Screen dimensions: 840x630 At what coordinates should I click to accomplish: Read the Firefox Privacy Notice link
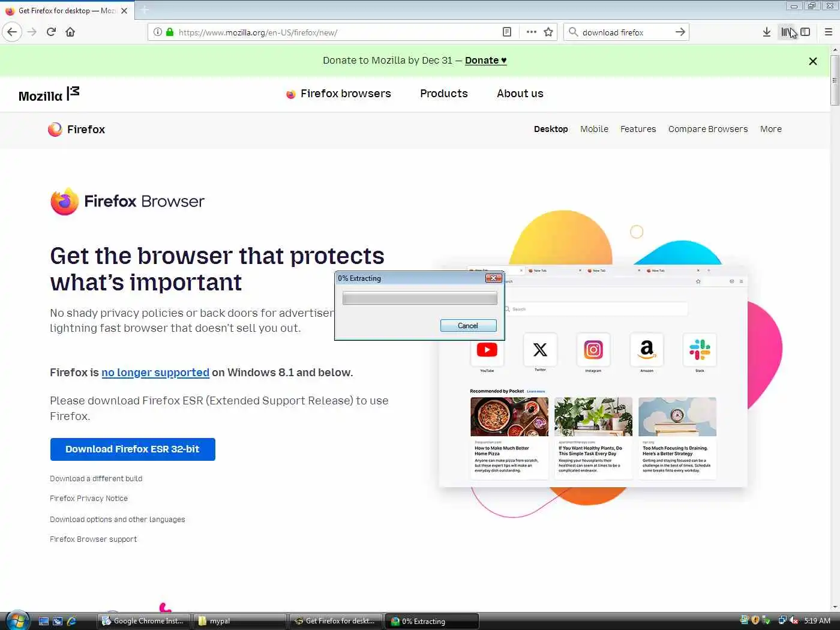[x=89, y=499]
